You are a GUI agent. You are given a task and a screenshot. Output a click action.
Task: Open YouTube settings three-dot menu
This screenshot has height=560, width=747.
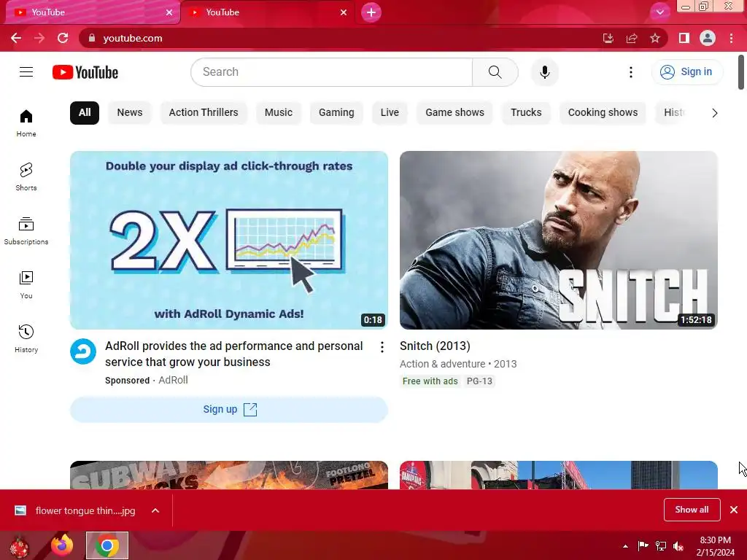631,72
